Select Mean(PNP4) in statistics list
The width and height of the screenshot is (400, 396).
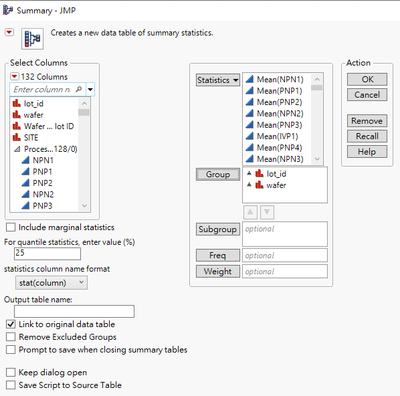point(279,147)
